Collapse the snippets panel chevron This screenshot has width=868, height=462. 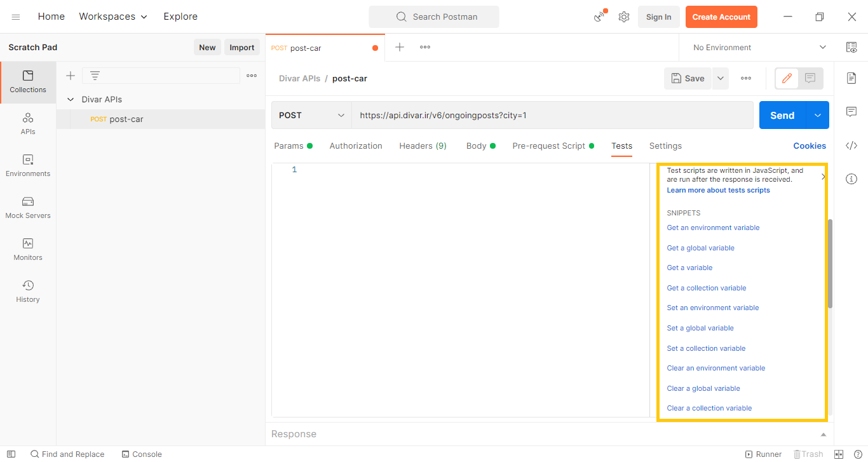(823, 177)
